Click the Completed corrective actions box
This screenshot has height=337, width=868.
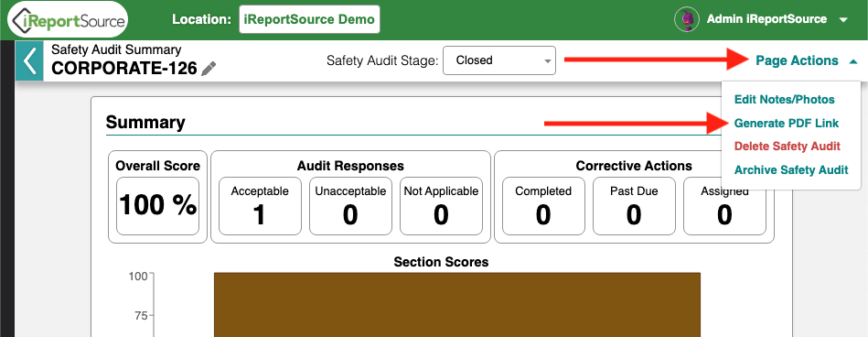543,206
